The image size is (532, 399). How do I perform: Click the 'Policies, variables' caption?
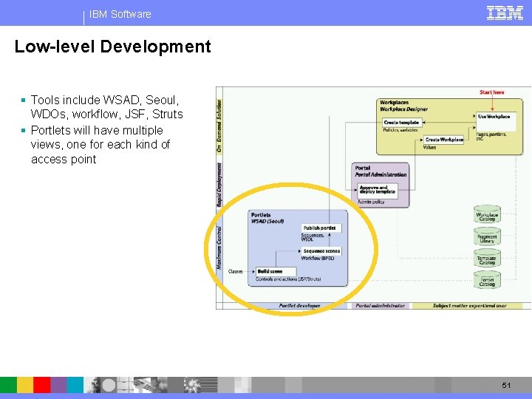tap(400, 130)
